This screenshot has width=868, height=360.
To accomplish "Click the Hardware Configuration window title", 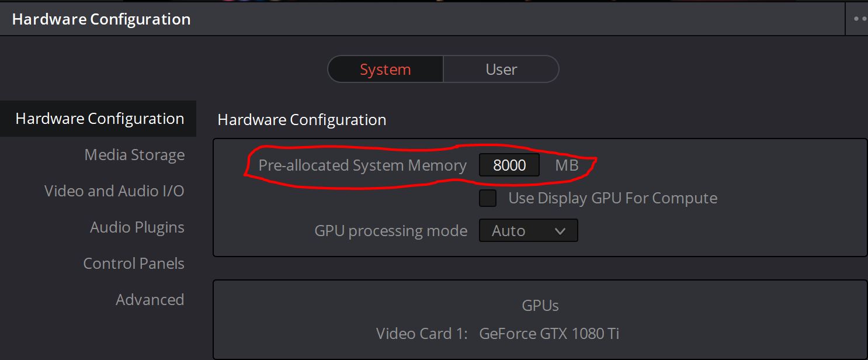I will point(99,18).
